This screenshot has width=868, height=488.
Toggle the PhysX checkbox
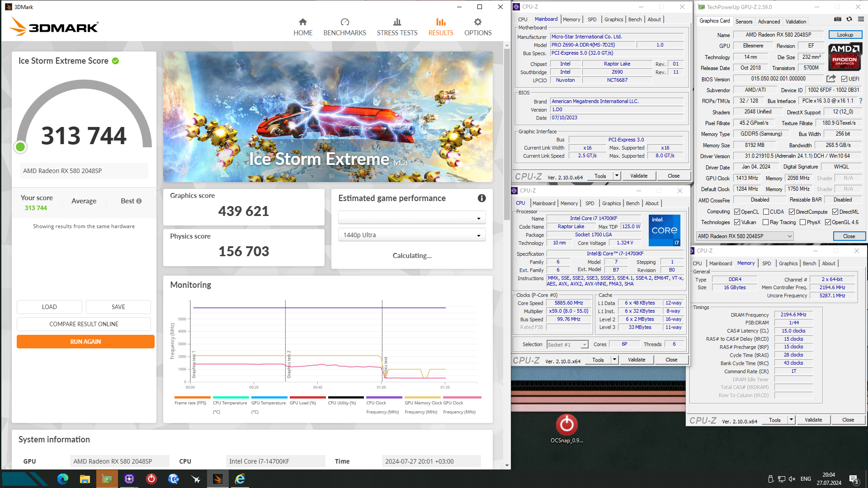(802, 222)
